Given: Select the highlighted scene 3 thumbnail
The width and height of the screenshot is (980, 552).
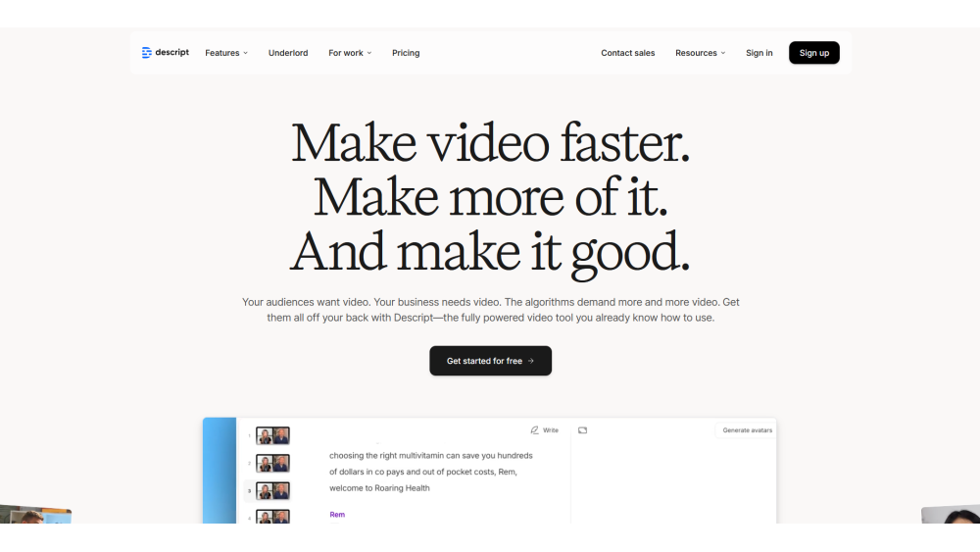Looking at the screenshot, I should click(272, 490).
